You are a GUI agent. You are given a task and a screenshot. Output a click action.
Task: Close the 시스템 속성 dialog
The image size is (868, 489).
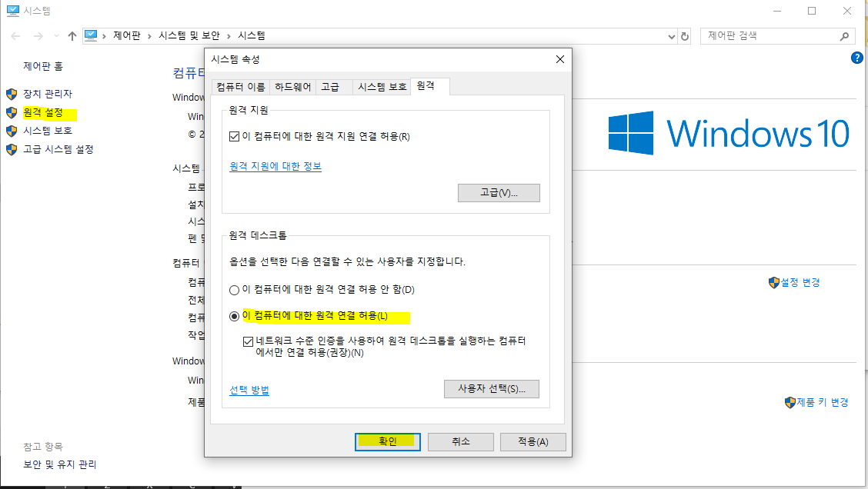coord(560,59)
